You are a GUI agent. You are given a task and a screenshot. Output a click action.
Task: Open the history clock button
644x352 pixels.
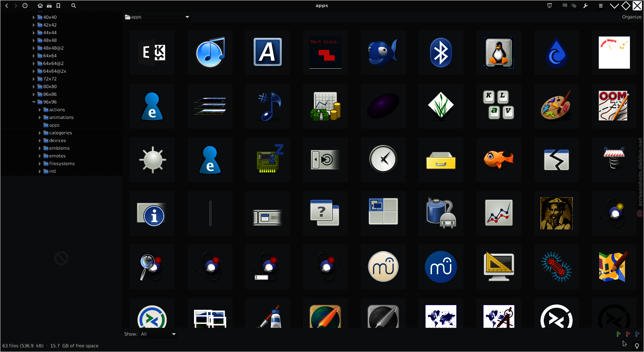click(25, 6)
